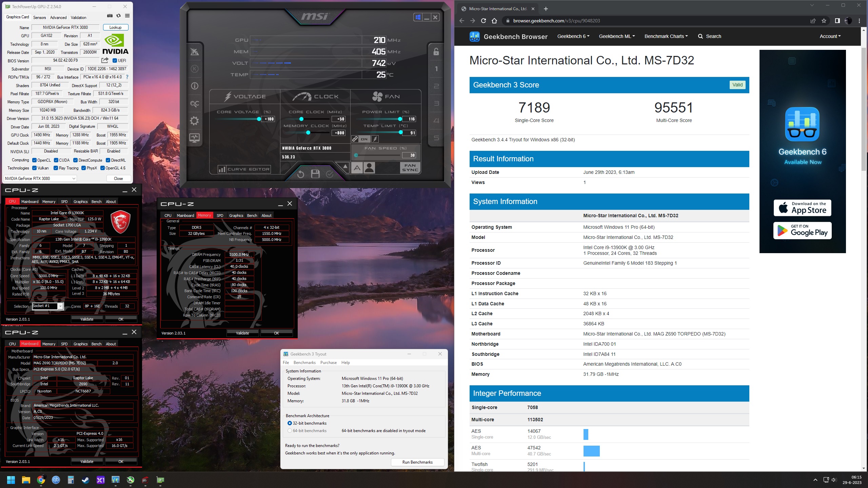Click the Core Clock +50 value field
The width and height of the screenshot is (868, 488).
[x=338, y=119]
